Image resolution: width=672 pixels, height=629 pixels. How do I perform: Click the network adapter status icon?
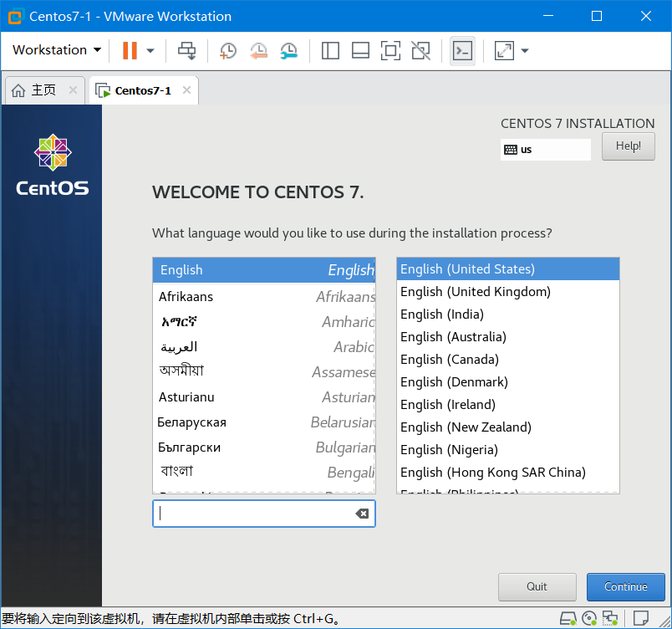coord(609,617)
